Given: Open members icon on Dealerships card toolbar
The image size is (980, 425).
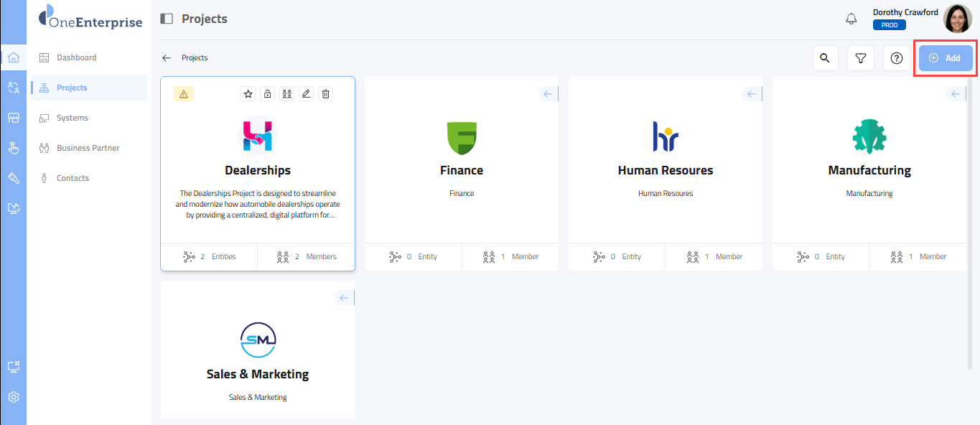Looking at the screenshot, I should (x=287, y=93).
